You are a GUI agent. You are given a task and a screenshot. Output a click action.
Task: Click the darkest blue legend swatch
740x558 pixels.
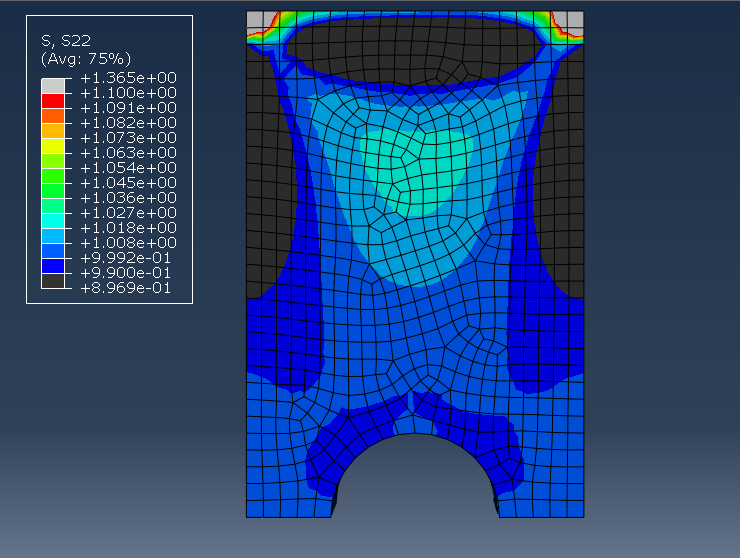pyautogui.click(x=52, y=265)
